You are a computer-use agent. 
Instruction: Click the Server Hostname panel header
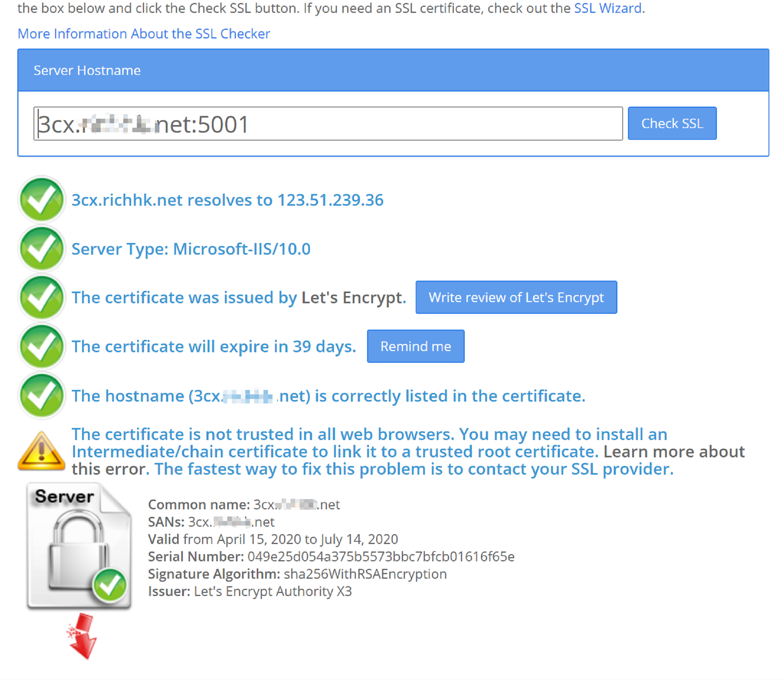(x=393, y=70)
